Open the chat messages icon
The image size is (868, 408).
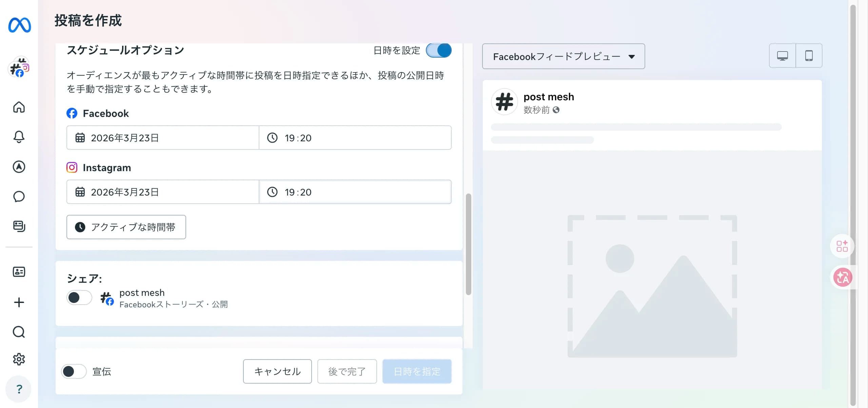pos(19,196)
